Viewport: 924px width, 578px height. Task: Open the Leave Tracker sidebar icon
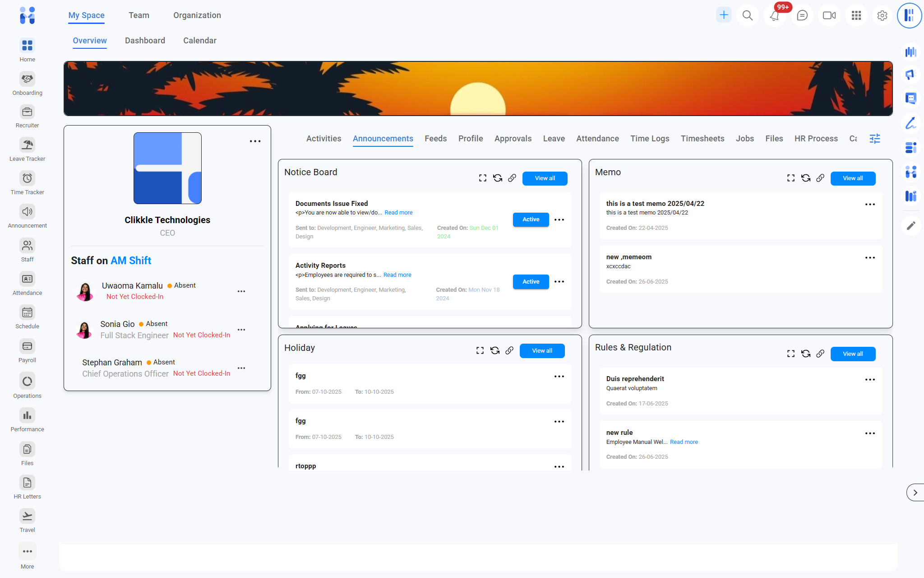tap(27, 145)
